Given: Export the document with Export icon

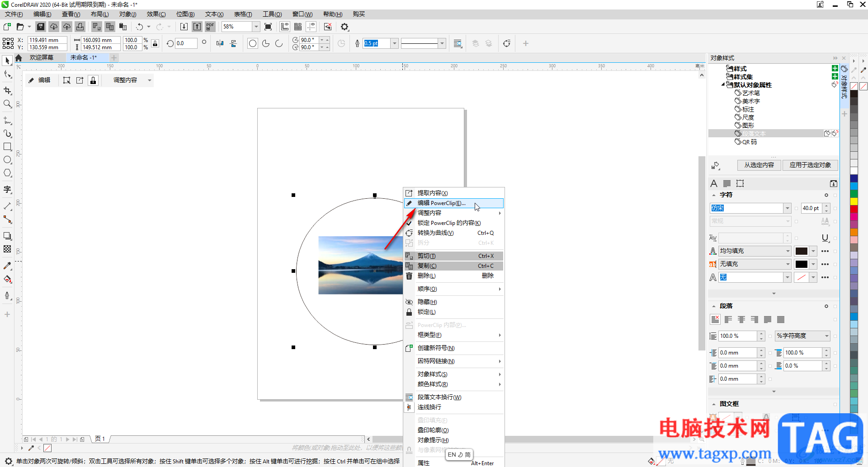Looking at the screenshot, I should [x=197, y=27].
